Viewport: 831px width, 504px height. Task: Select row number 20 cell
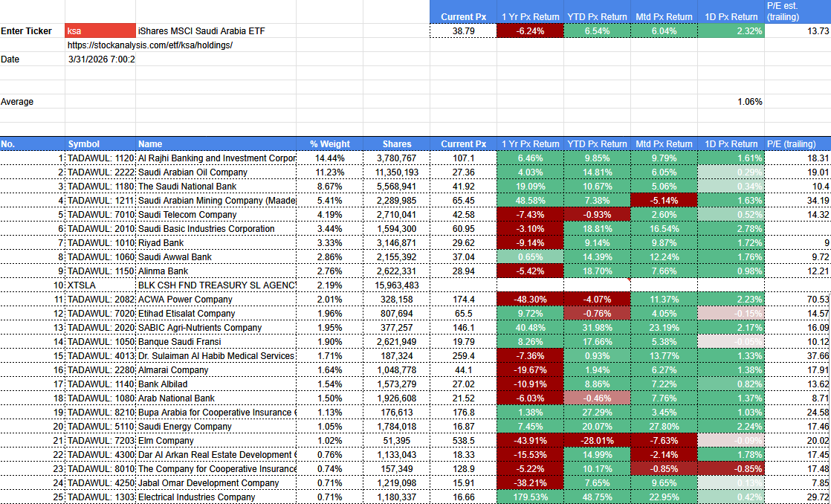coord(32,427)
